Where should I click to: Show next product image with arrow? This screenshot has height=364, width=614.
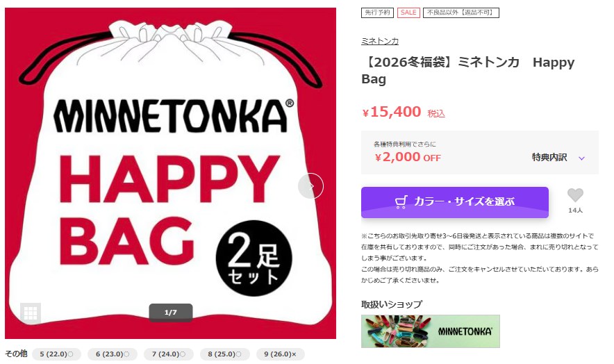[x=310, y=185]
